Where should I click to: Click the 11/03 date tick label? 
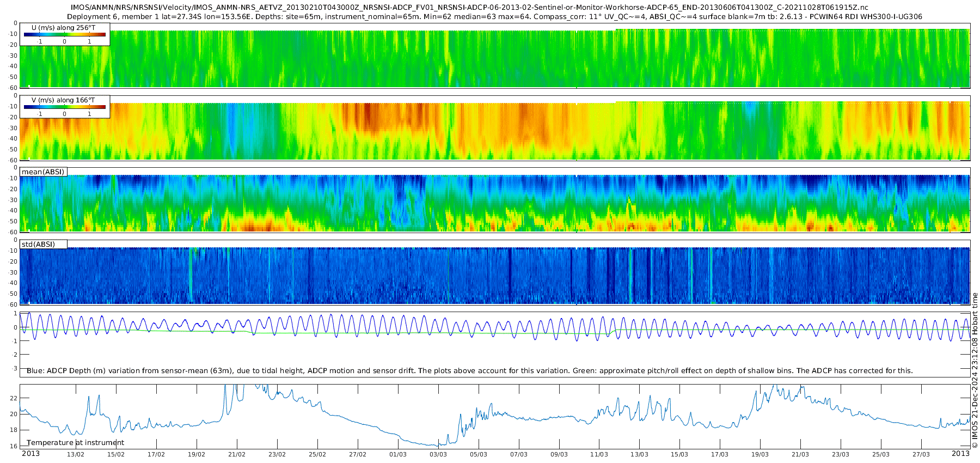tap(599, 455)
